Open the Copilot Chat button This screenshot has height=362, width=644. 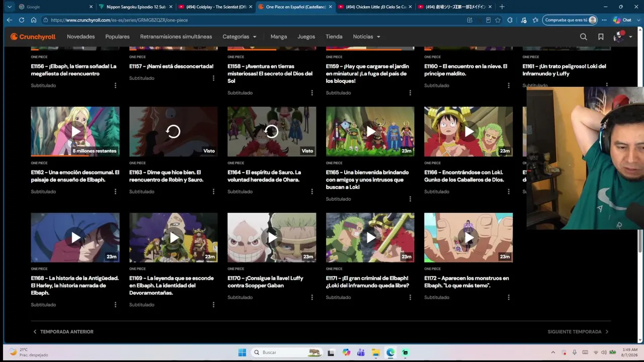(x=622, y=20)
